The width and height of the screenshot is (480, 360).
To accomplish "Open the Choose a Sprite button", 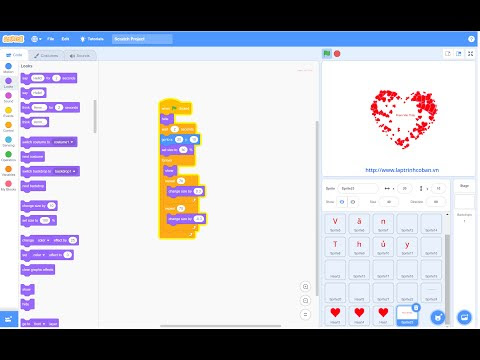I will pyautogui.click(x=438, y=317).
